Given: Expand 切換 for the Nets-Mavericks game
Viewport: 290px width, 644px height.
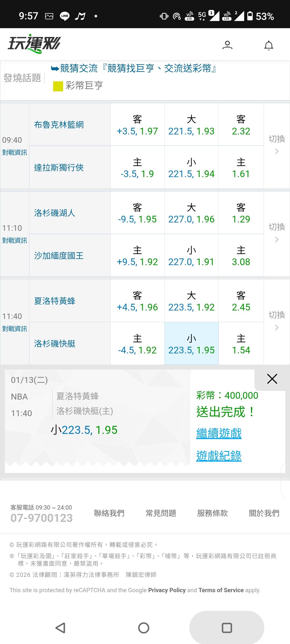Looking at the screenshot, I should [277, 145].
